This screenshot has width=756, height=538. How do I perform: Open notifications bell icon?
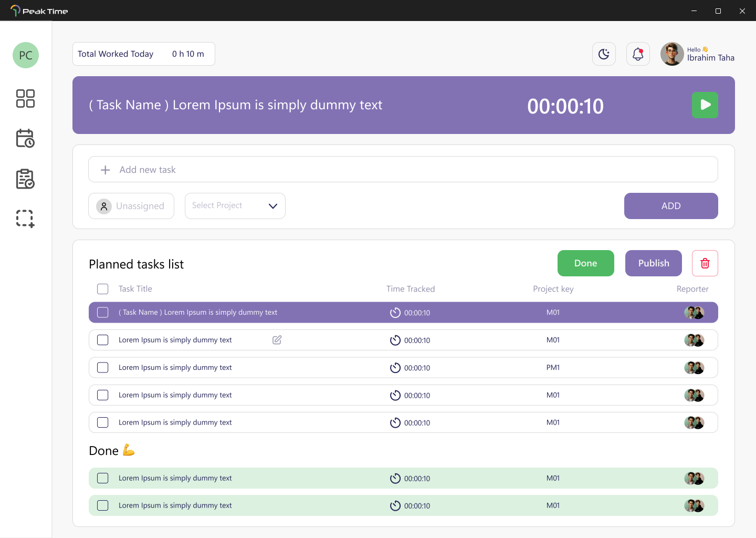tap(638, 54)
